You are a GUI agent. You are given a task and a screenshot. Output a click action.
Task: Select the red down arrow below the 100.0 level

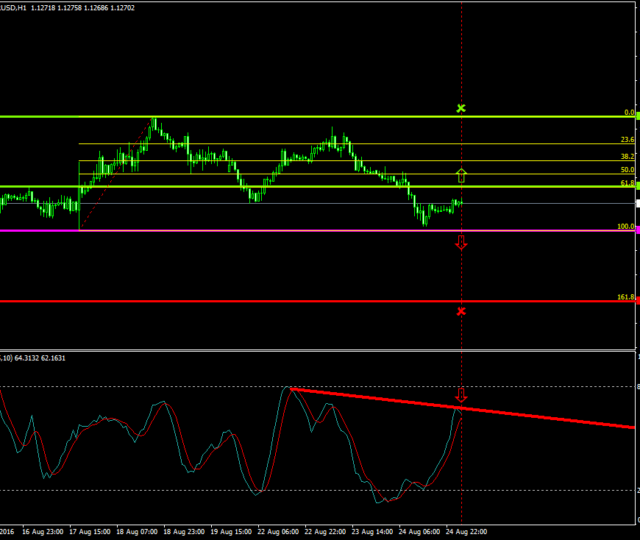[x=461, y=242]
